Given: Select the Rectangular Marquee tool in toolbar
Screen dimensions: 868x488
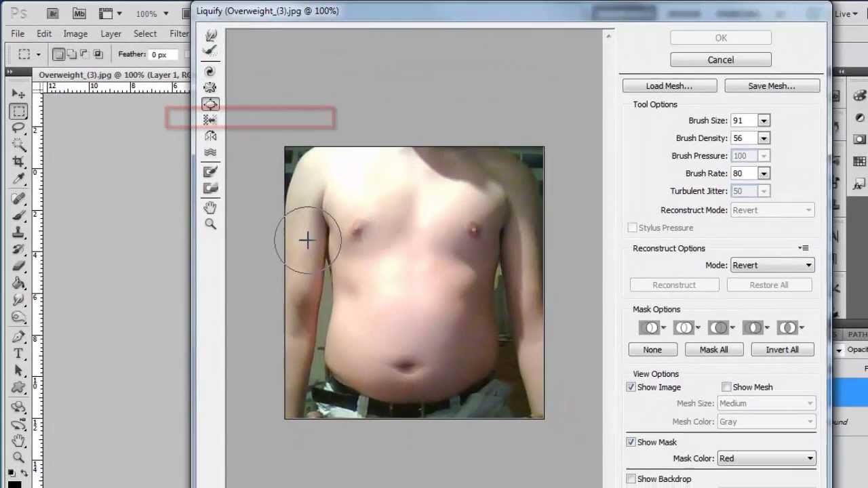Looking at the screenshot, I should tap(18, 111).
